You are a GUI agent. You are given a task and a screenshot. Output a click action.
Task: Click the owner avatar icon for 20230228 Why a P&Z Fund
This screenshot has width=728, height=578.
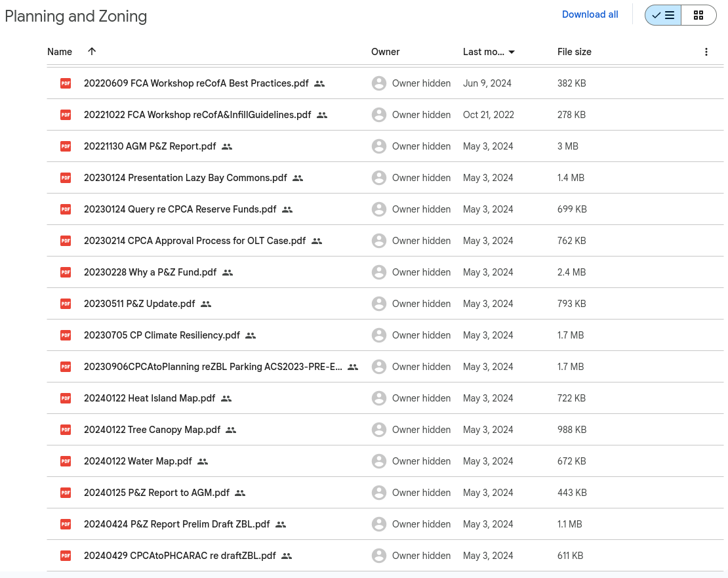point(379,272)
